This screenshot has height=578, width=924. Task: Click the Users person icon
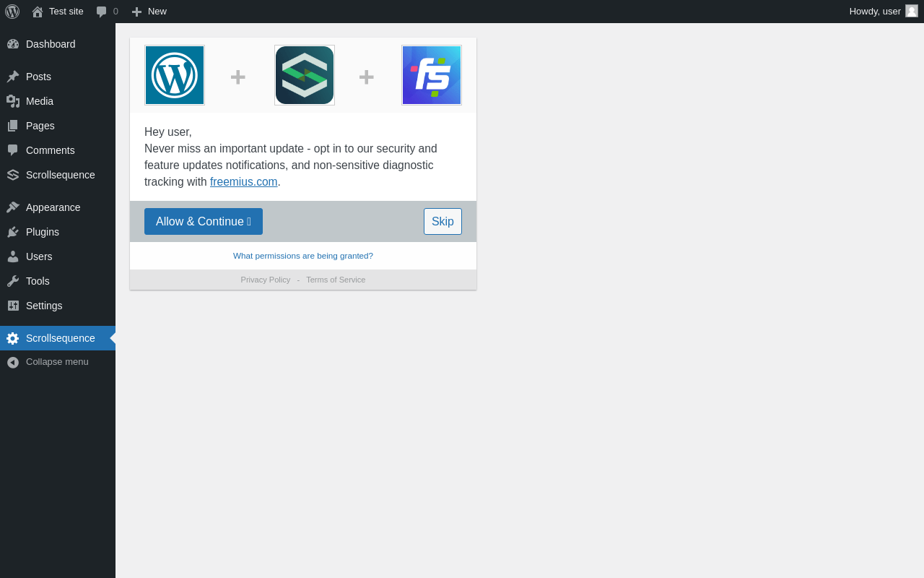click(13, 256)
